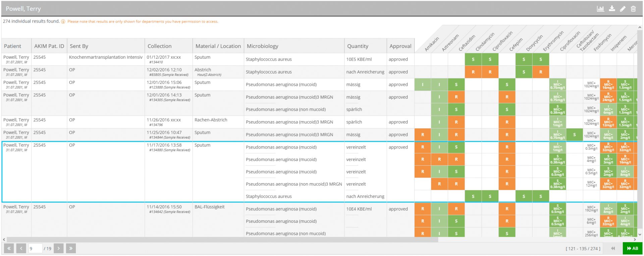
Task: Click the page number input field
Action: pyautogui.click(x=35, y=248)
